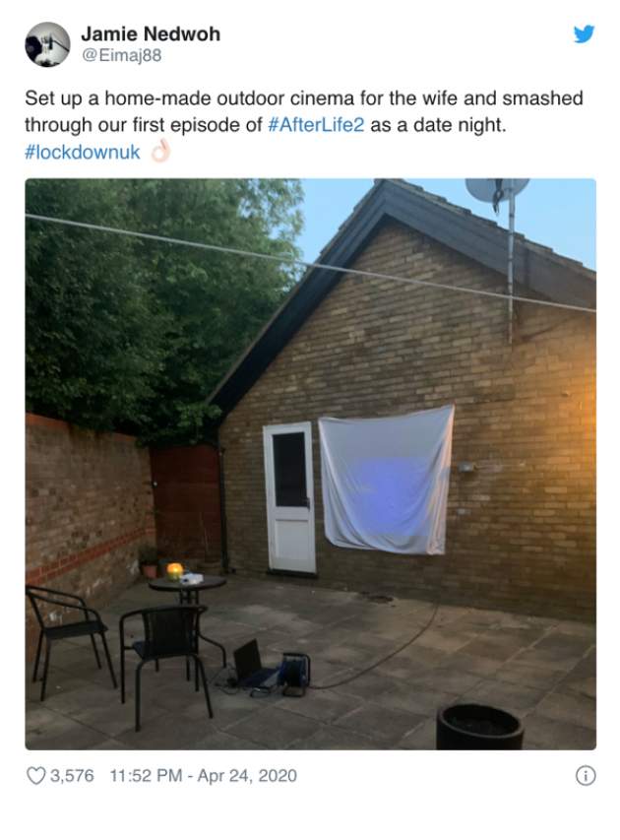This screenshot has height=840, width=620.
Task: Open the 11:52 PM - Apr 24, 2020 timestamp
Action: pyautogui.click(x=203, y=775)
